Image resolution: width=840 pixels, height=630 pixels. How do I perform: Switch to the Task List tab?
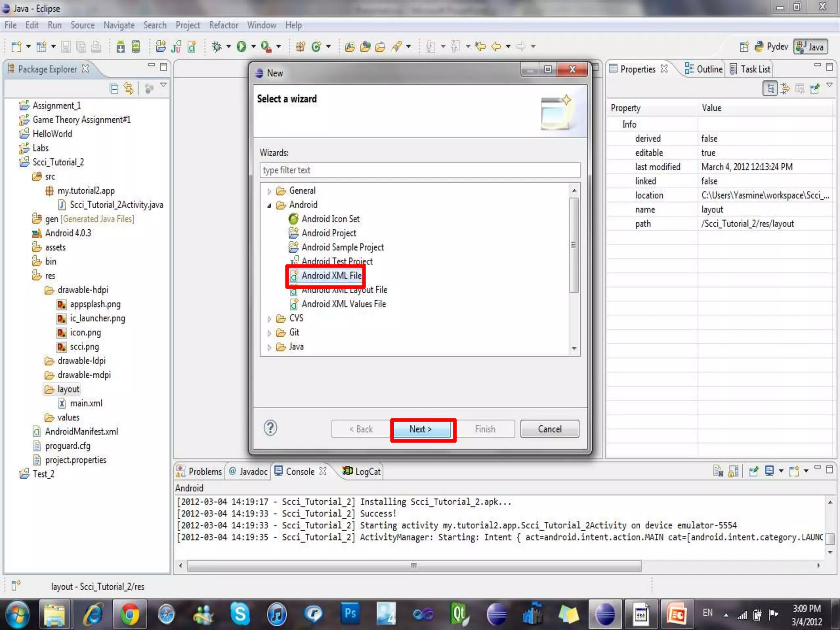tap(750, 69)
